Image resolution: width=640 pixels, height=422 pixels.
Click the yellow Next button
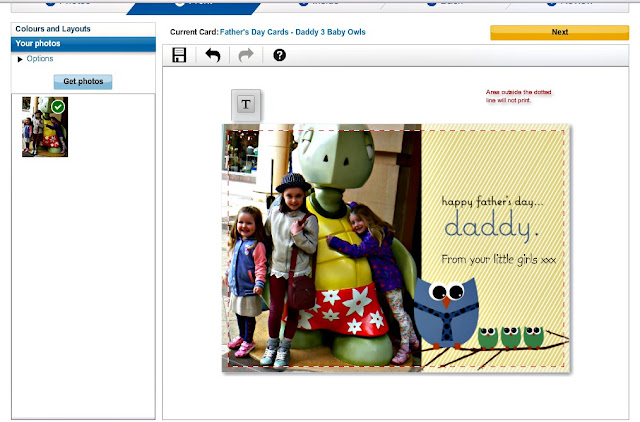(559, 32)
